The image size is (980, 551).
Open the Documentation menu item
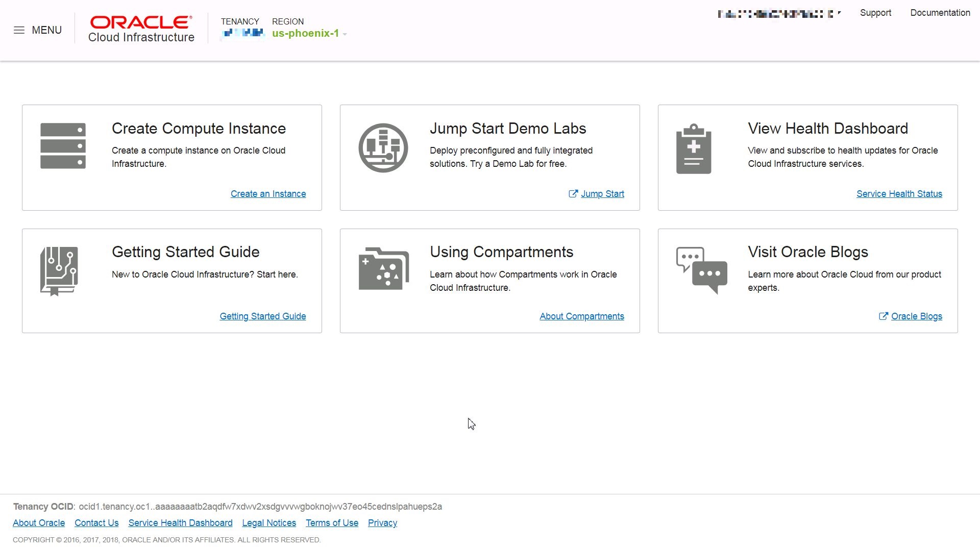click(940, 13)
